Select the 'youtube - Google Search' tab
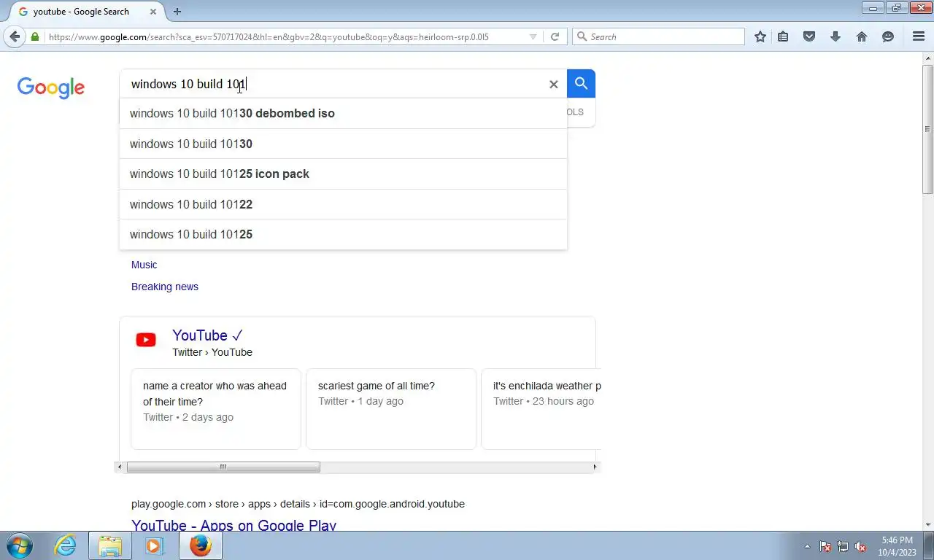934x560 pixels. [88, 12]
